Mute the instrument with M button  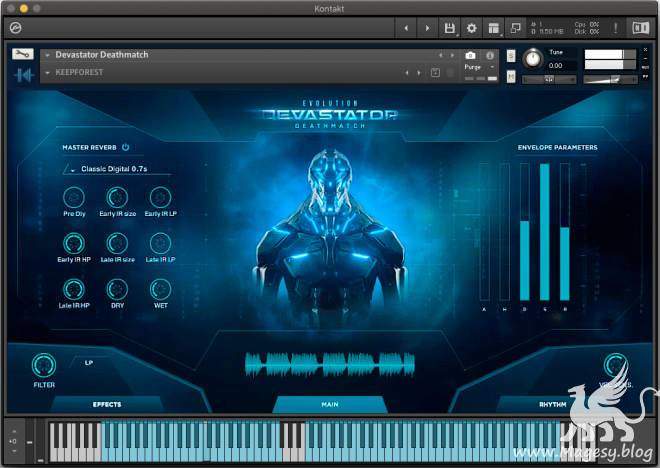pos(511,77)
